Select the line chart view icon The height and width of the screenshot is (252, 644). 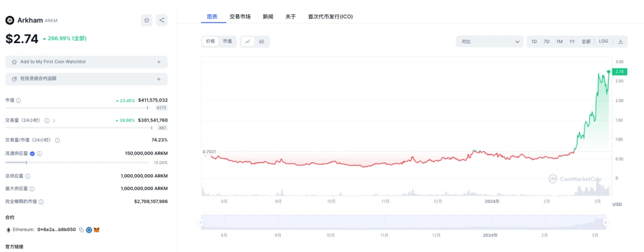248,42
